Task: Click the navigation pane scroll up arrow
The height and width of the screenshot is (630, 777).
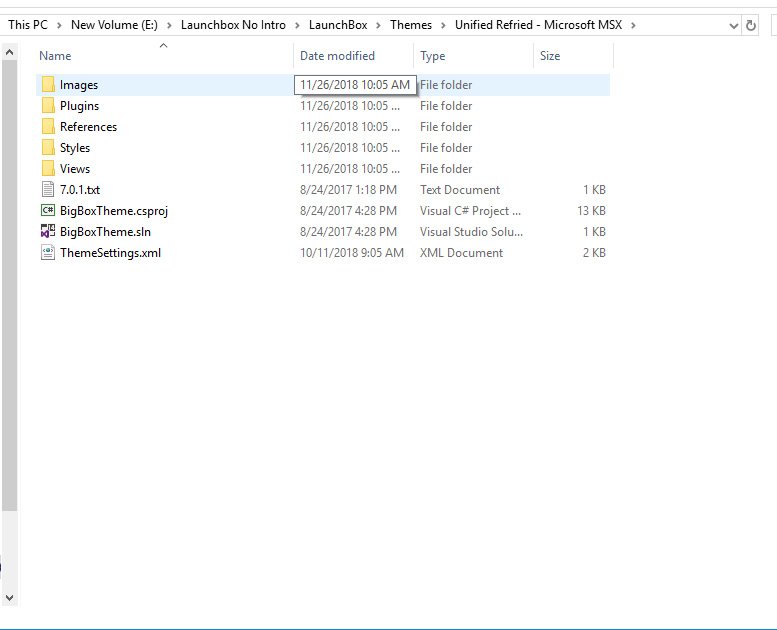Action: (9, 52)
